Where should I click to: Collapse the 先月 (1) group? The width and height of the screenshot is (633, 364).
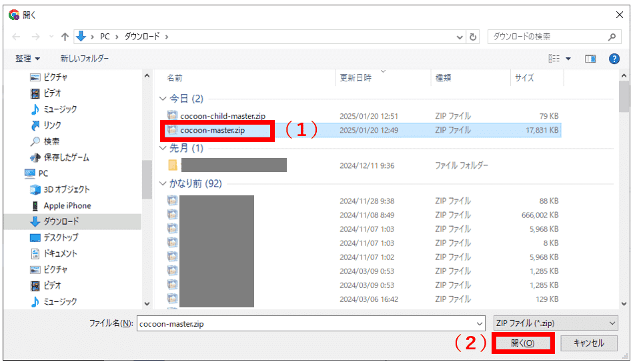pos(163,148)
